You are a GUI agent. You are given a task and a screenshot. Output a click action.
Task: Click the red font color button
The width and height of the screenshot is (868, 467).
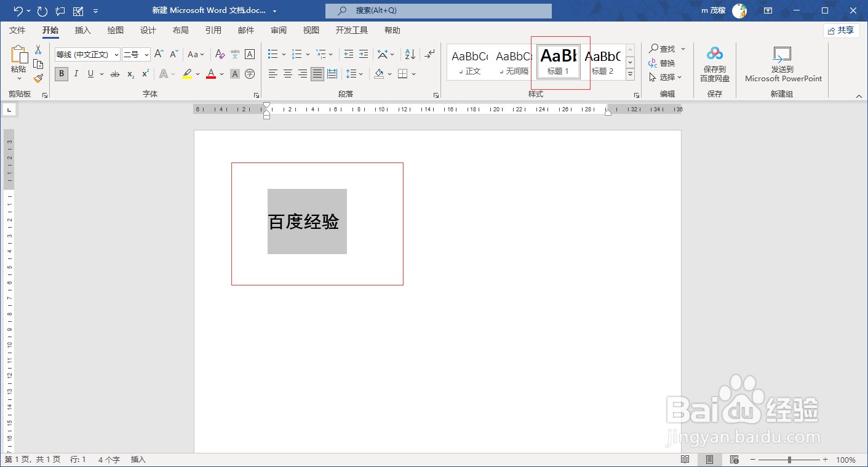coord(211,74)
